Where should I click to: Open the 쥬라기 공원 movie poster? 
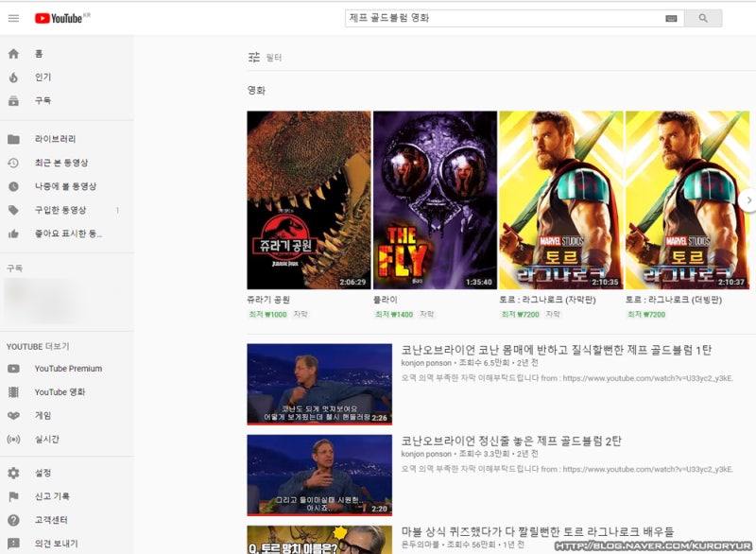(309, 200)
